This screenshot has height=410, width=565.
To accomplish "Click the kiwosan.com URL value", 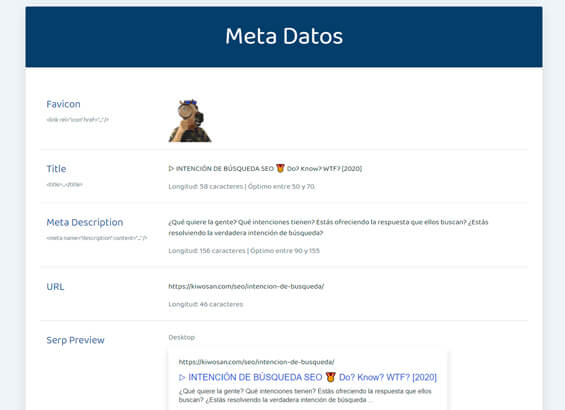I will [246, 286].
